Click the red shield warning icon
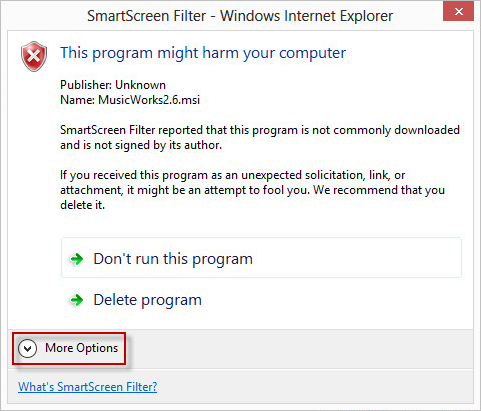This screenshot has height=411, width=481. pyautogui.click(x=34, y=56)
